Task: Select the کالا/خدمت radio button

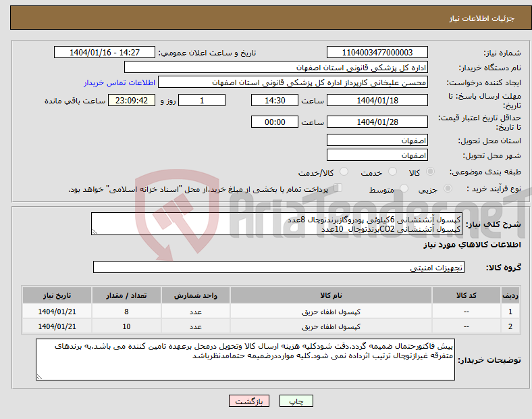Action: 344,172
